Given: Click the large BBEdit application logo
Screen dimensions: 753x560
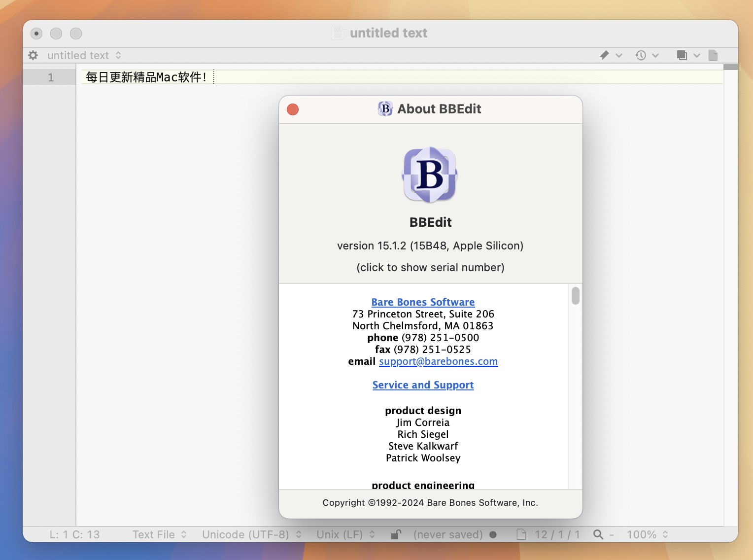Looking at the screenshot, I should click(x=430, y=175).
